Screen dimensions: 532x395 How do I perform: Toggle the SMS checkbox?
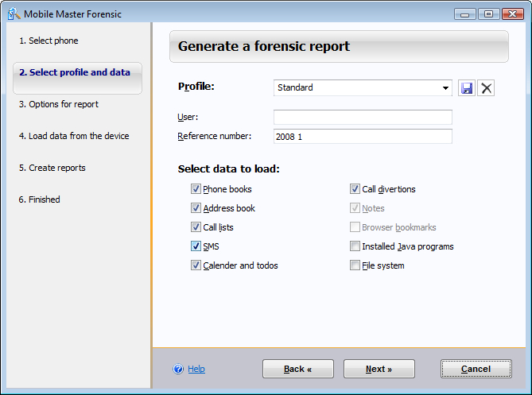pos(196,246)
